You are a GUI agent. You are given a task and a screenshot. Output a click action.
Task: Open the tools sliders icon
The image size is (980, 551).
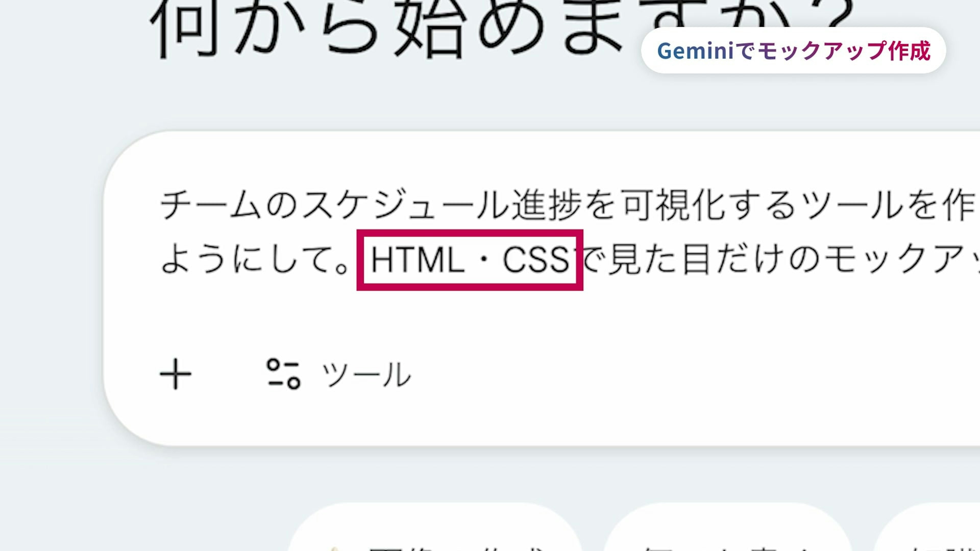[284, 374]
